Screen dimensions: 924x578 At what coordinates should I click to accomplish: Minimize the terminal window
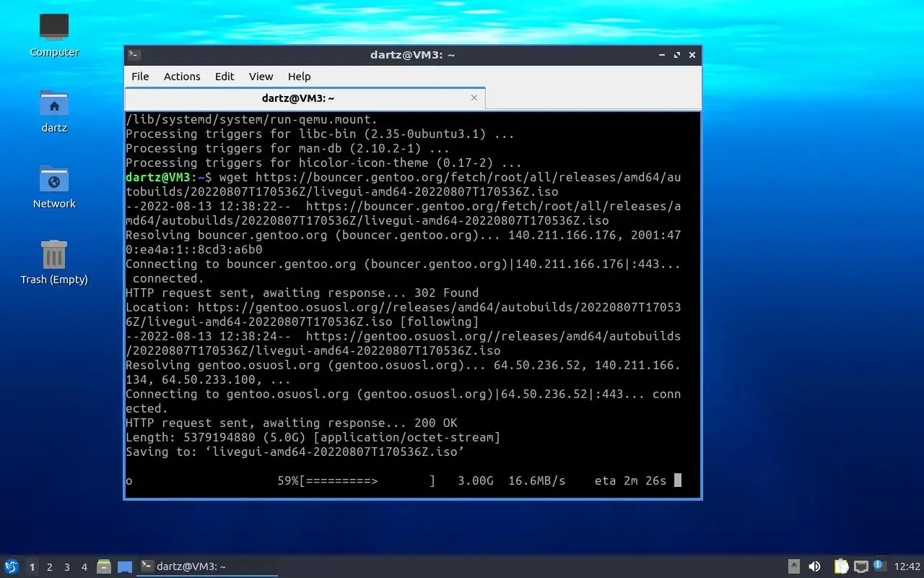661,55
